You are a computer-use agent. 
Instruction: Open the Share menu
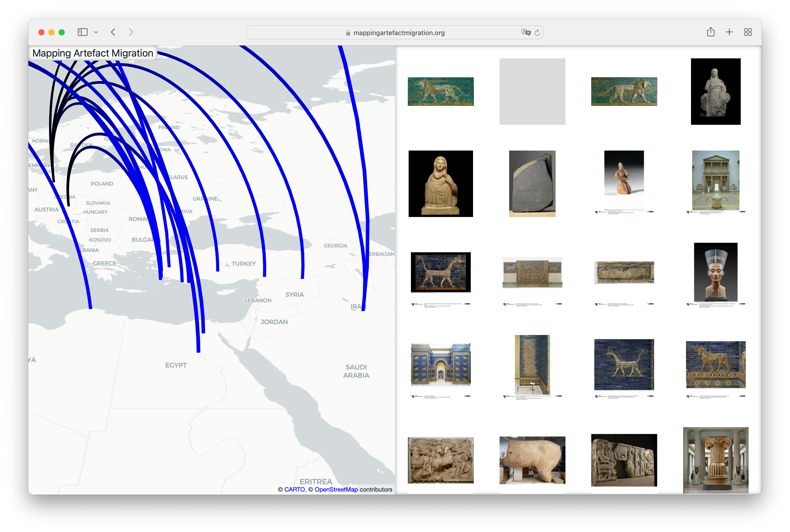(711, 32)
